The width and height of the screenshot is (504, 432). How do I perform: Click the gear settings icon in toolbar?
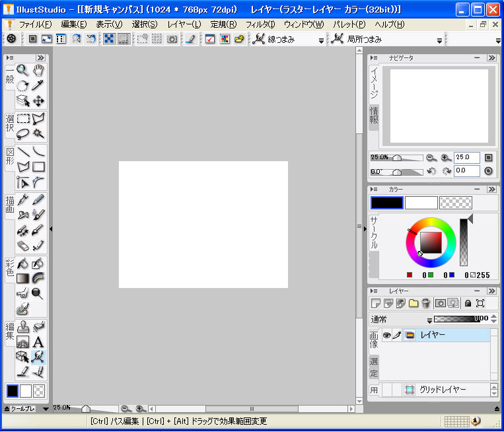[11, 39]
